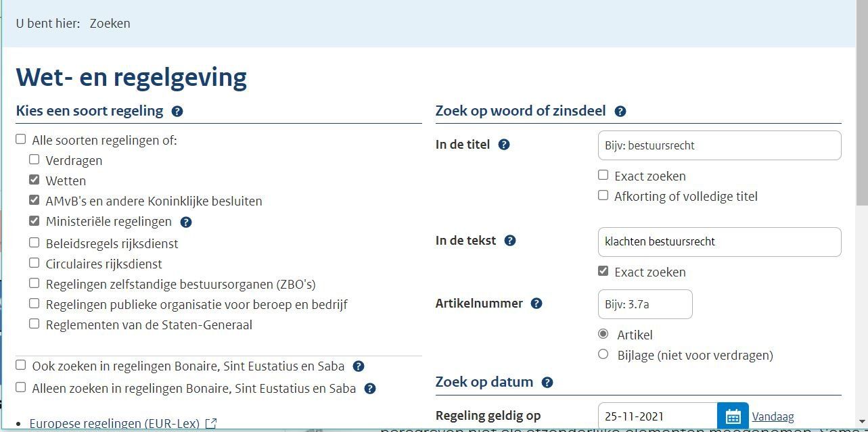
Task: Focus the 'In de titel' text field
Action: click(720, 145)
